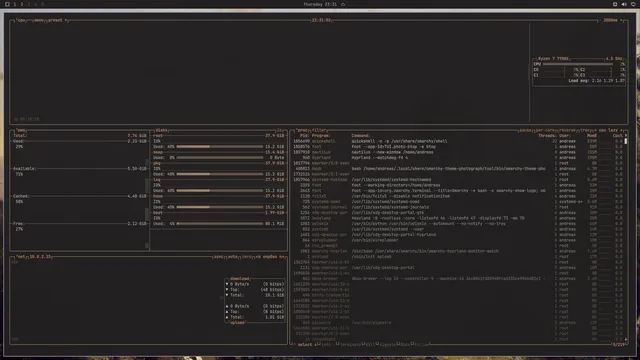The height and width of the screenshot is (360, 640).
Task: Open the proc filter field
Action: [319, 130]
